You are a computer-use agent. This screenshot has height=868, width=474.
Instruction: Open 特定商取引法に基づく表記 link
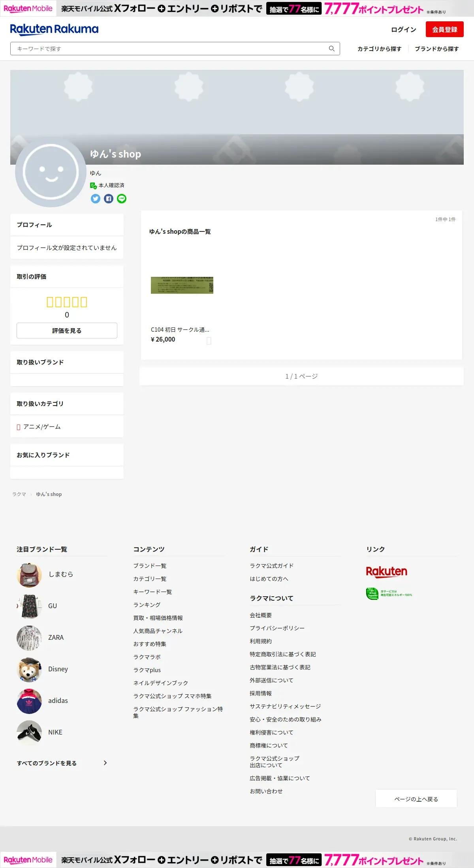[x=283, y=654]
